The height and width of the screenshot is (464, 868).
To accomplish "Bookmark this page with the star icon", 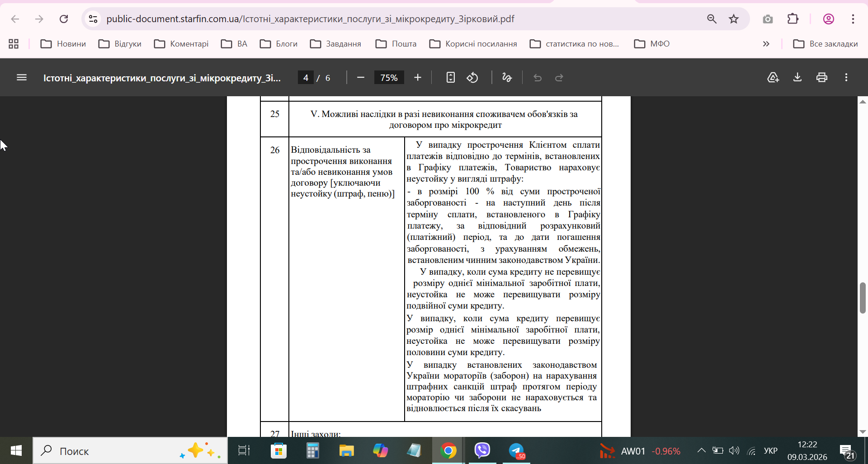I will [733, 19].
